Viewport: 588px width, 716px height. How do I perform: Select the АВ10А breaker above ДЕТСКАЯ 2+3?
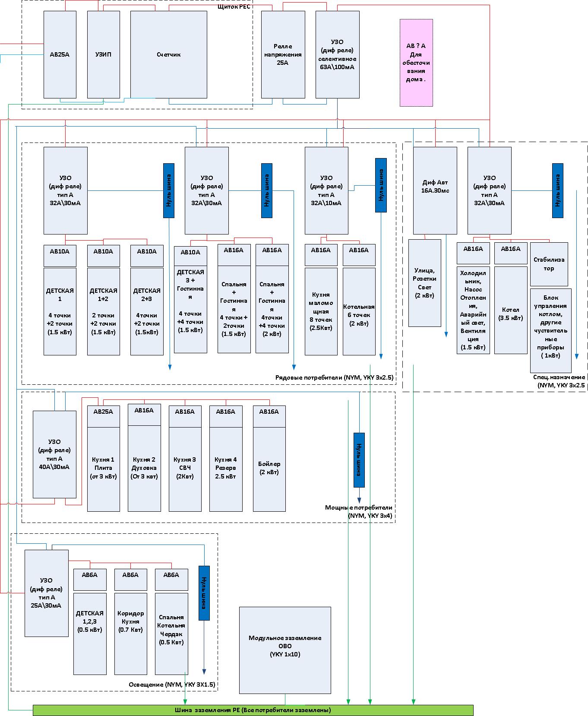[x=147, y=256]
